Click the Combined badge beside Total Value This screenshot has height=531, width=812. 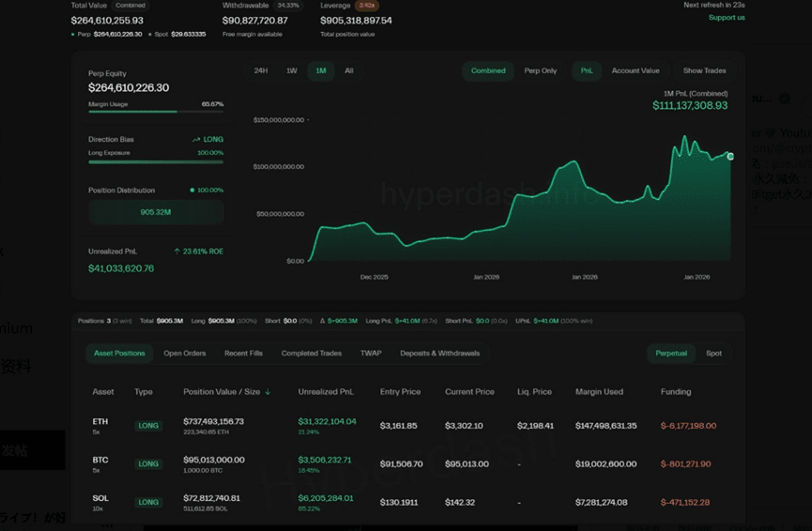click(x=130, y=6)
